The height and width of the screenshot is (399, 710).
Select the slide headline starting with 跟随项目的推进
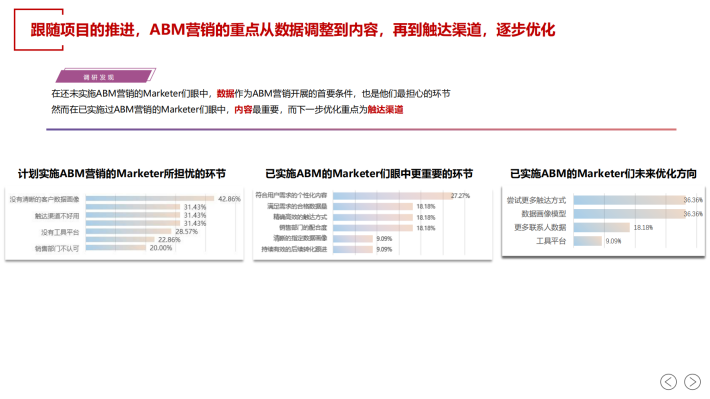point(293,30)
